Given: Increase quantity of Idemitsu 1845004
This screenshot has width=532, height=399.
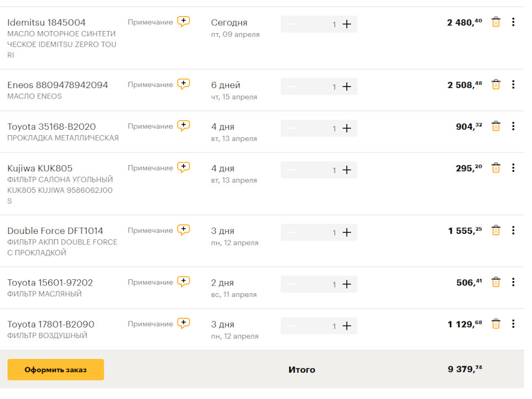Looking at the screenshot, I should point(347,24).
